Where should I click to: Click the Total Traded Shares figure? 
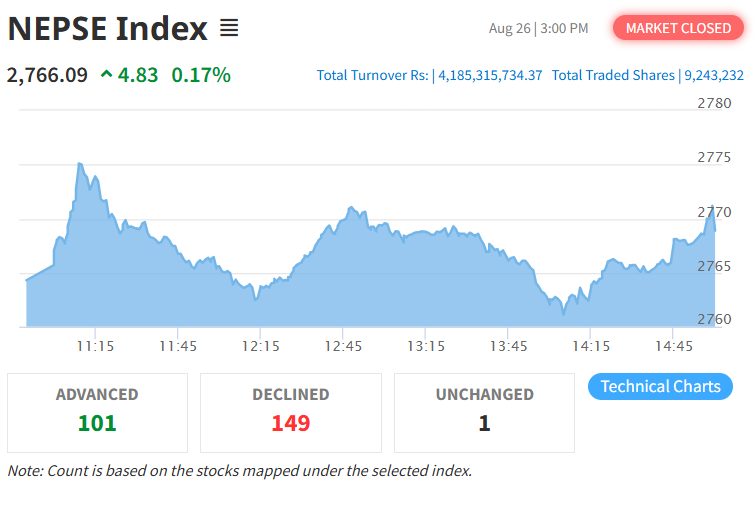click(714, 75)
